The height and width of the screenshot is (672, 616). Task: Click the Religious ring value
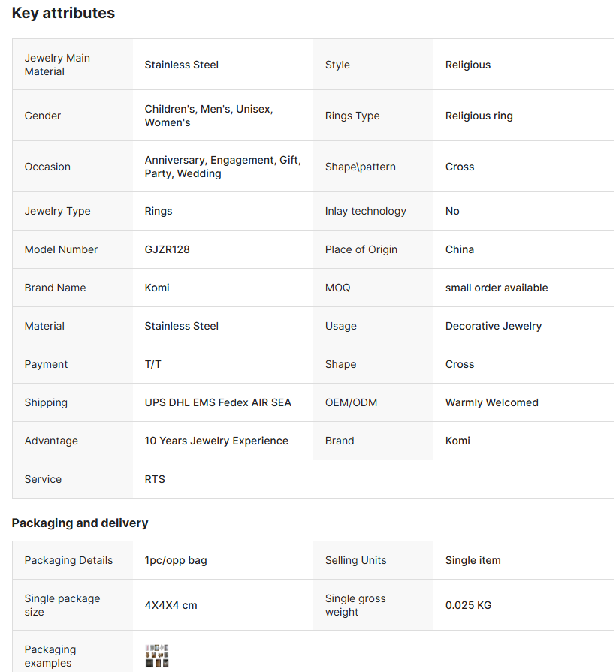(479, 116)
